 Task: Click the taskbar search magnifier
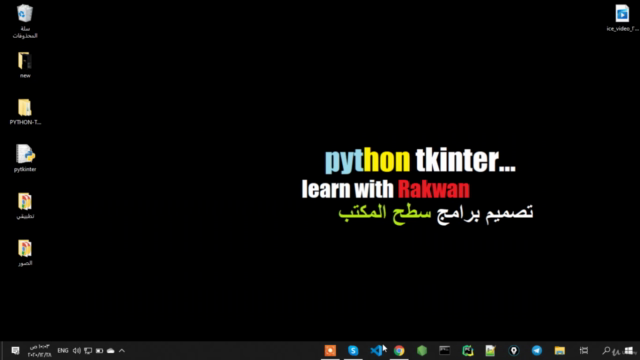[x=606, y=351]
